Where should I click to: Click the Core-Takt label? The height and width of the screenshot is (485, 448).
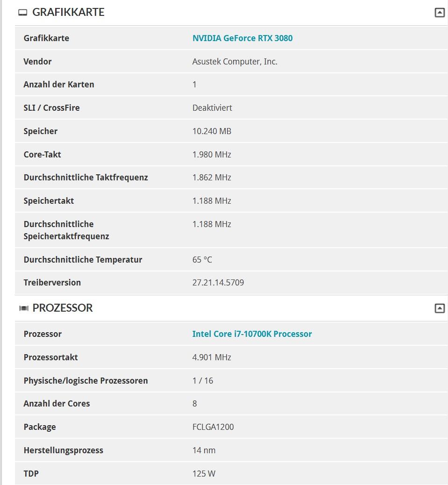click(x=43, y=154)
